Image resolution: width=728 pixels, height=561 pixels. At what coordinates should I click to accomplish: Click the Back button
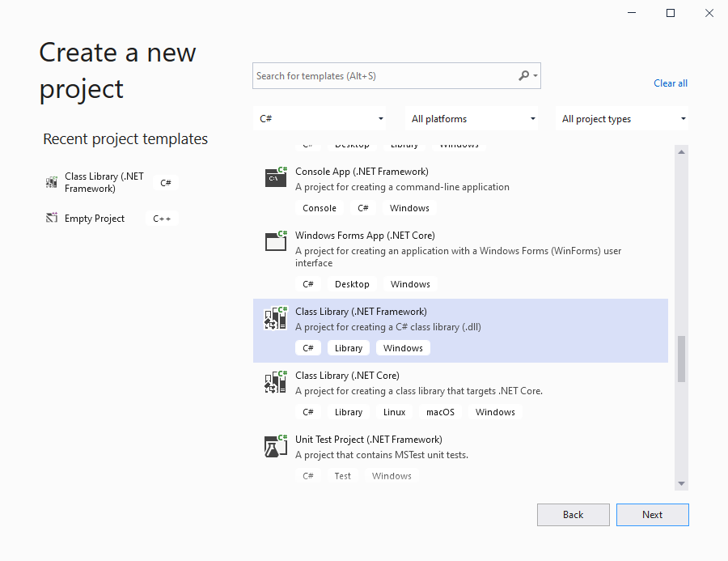(573, 514)
